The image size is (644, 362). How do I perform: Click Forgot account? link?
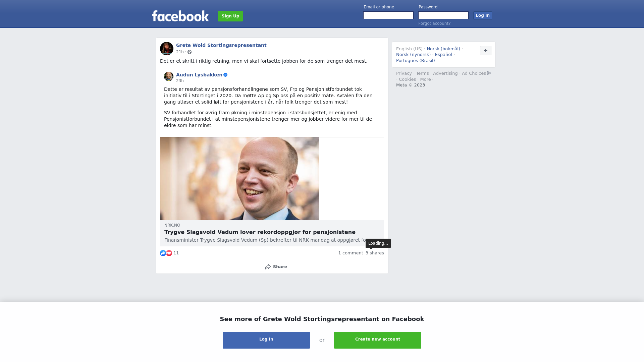click(x=434, y=23)
